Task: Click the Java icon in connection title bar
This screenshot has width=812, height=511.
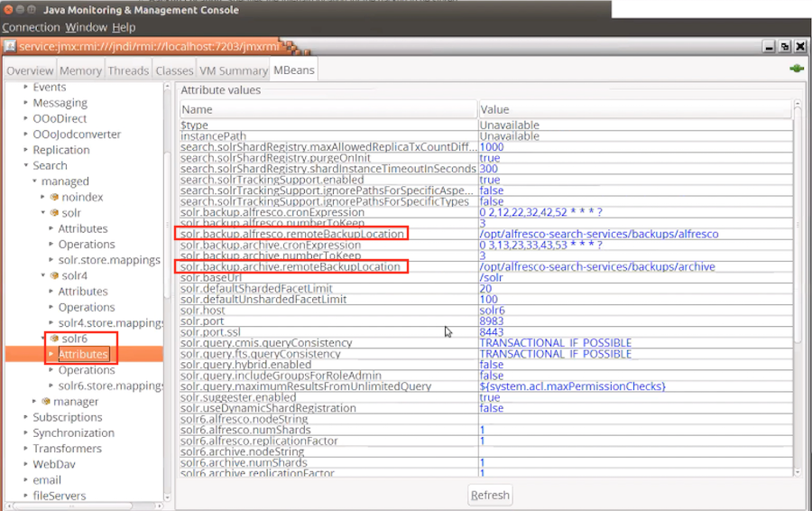Action: tap(9, 46)
